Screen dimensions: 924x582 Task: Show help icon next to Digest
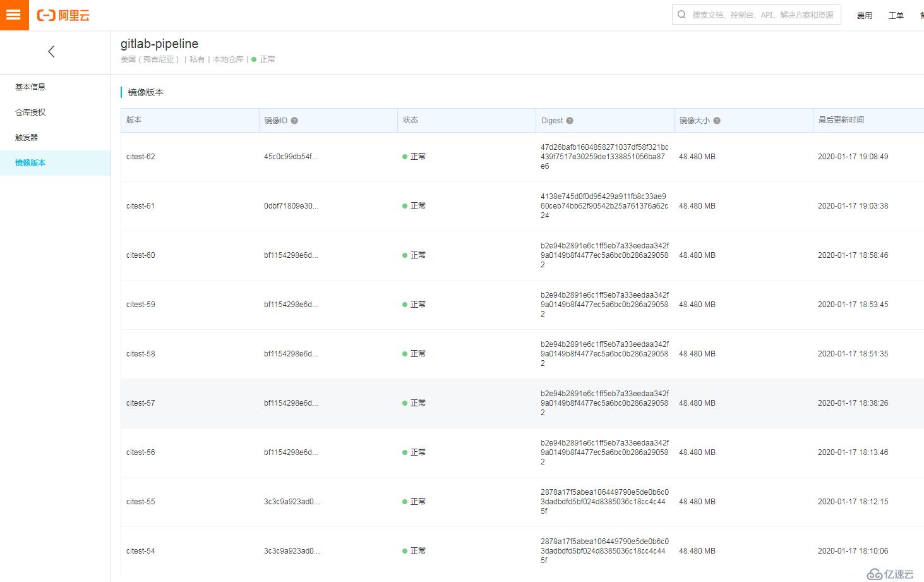(570, 121)
